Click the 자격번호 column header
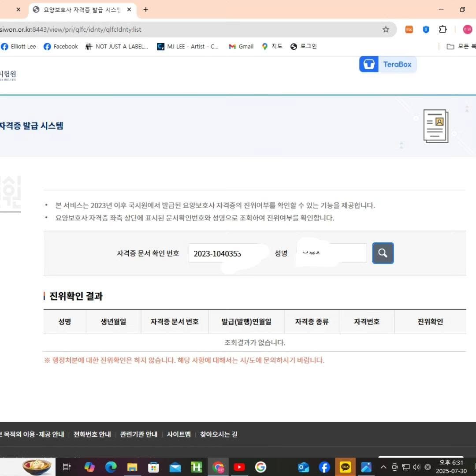This screenshot has width=476, height=476. [x=367, y=321]
